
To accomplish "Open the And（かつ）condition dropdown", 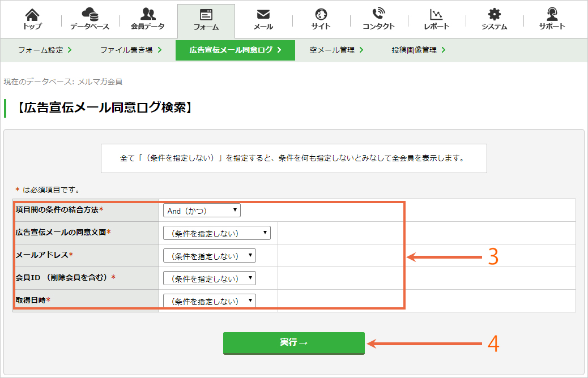I will (202, 211).
